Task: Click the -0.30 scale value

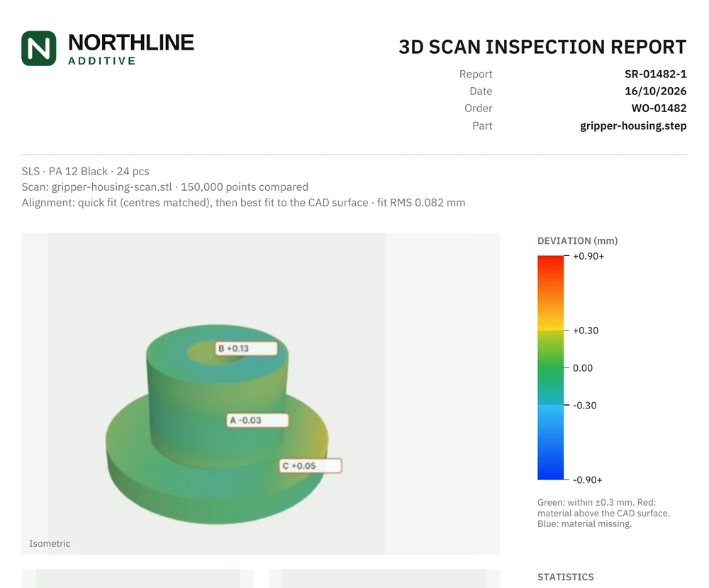Action: pyautogui.click(x=585, y=406)
